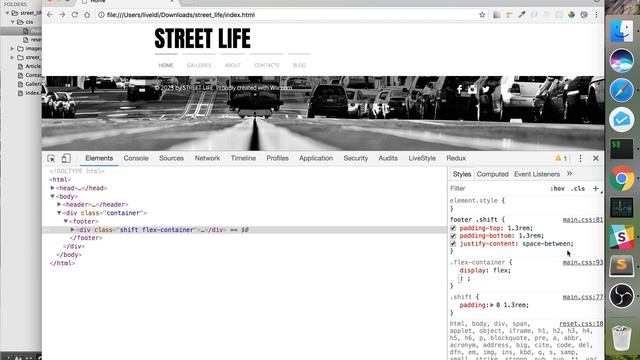Uncheck the padding-bottom property checkbox

[x=453, y=236]
